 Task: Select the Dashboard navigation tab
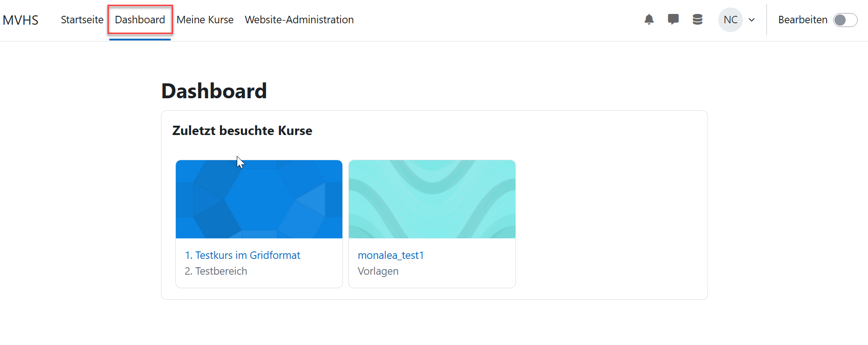140,20
